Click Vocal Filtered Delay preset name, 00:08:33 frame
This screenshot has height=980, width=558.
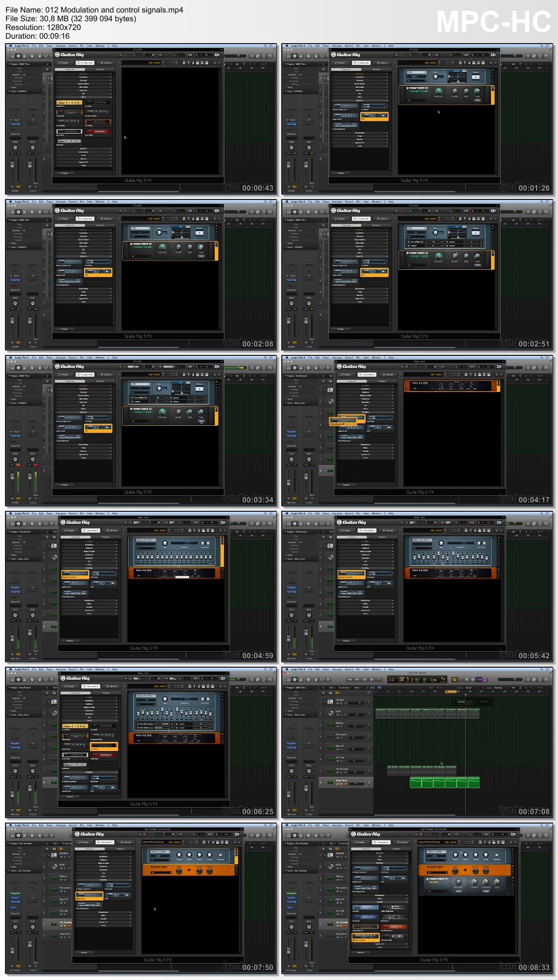coord(429,842)
